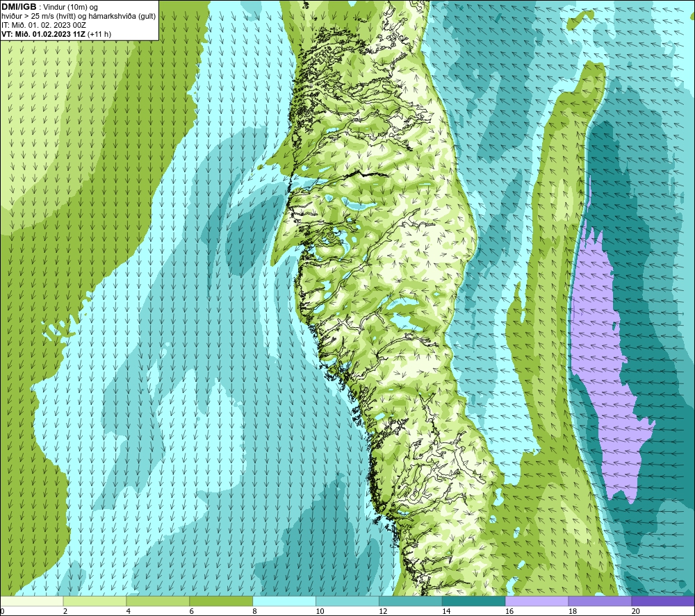The width and height of the screenshot is (695, 616).
Task: Click the 'DMI/IGB' title text
Action: [19, 7]
